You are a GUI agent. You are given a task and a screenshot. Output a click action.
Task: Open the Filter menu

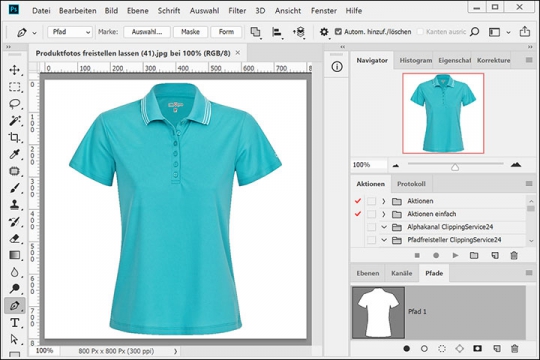click(x=237, y=11)
